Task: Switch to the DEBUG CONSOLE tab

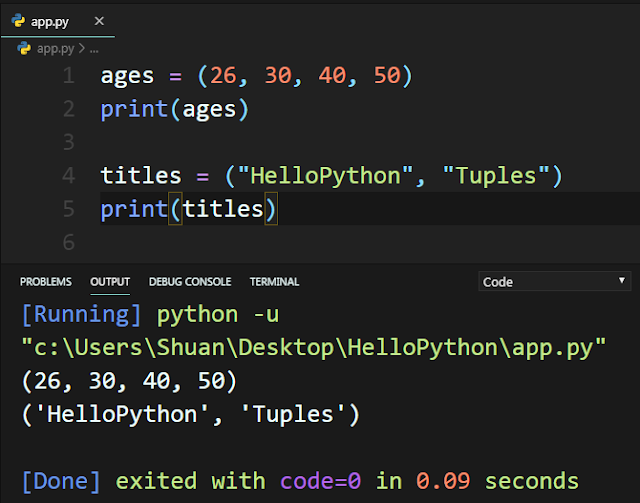Action: click(190, 282)
